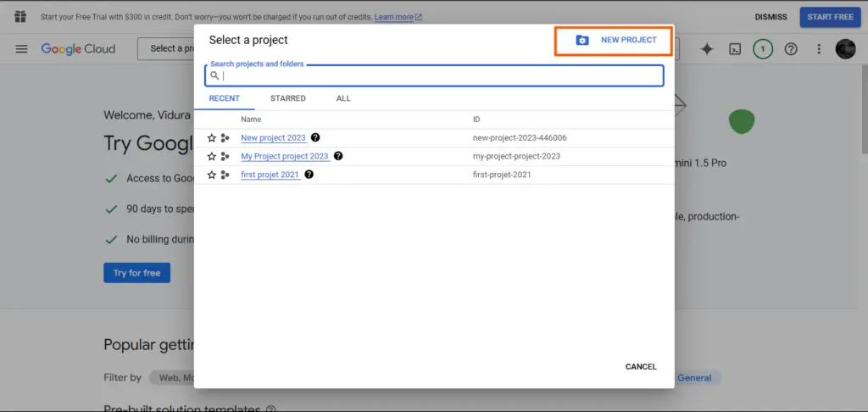Open notifications badge showing 1
The width and height of the screenshot is (868, 412).
pyautogui.click(x=763, y=49)
